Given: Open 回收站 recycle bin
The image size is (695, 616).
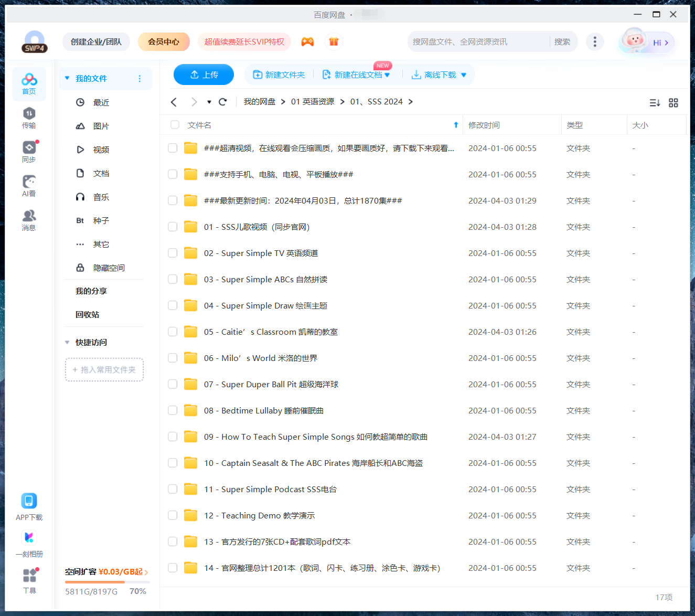Looking at the screenshot, I should click(x=87, y=315).
